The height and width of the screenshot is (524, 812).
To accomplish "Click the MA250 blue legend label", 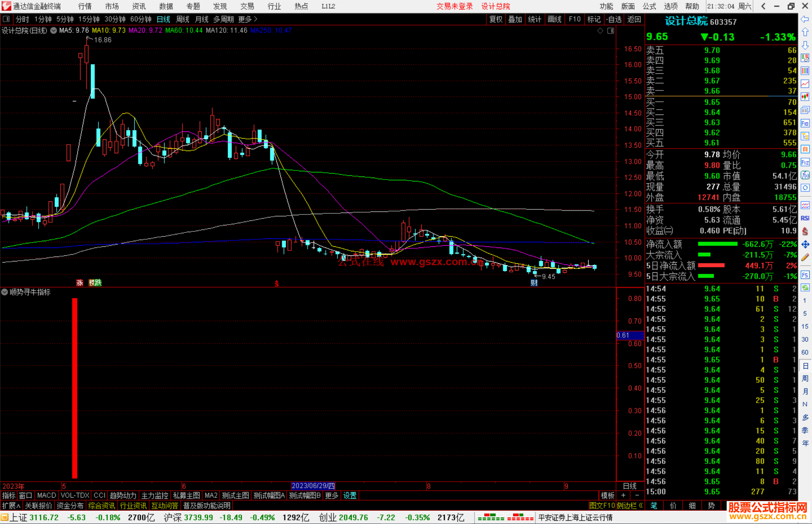I will pyautogui.click(x=271, y=30).
